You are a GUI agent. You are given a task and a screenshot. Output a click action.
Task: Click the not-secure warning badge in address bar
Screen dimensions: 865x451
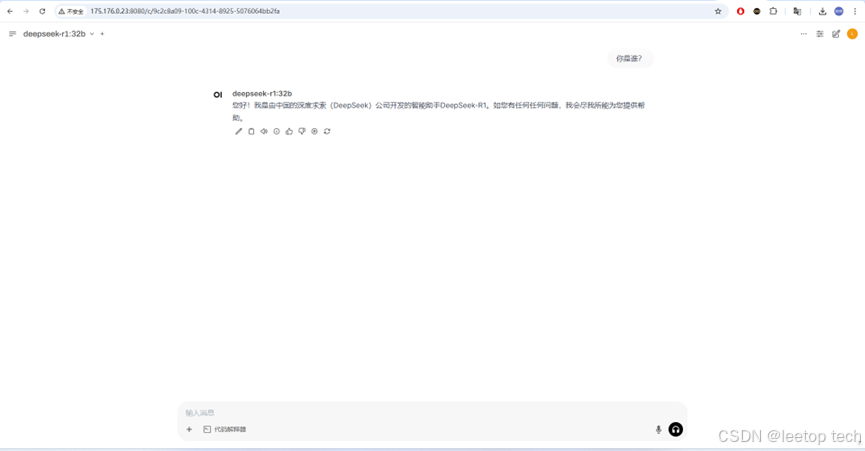(71, 11)
